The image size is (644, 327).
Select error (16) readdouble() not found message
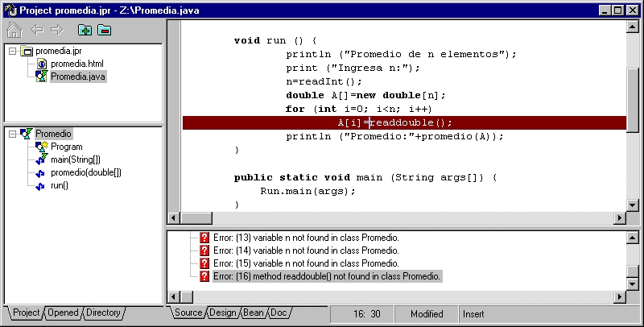click(346, 276)
